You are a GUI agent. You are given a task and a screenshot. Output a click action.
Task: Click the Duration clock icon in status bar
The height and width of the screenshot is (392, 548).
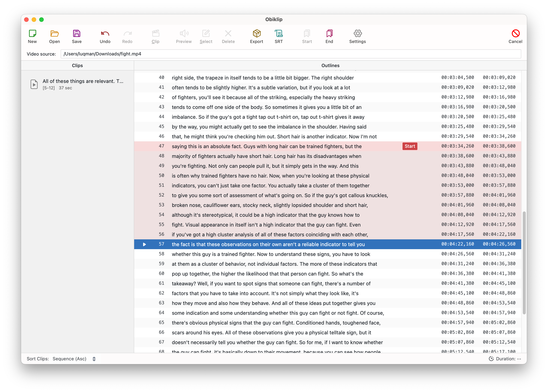pyautogui.click(x=491, y=359)
